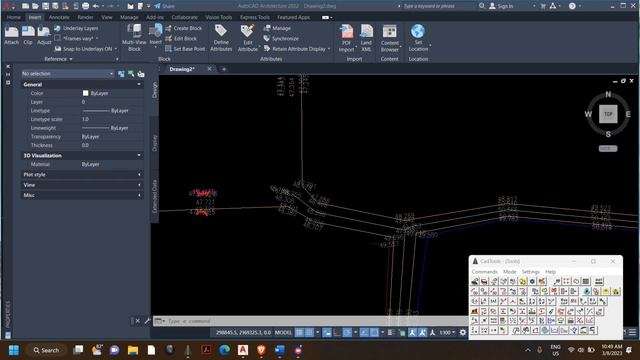Open Microsoft Edge from the taskbar
The height and width of the screenshot is (360, 640).
click(224, 350)
